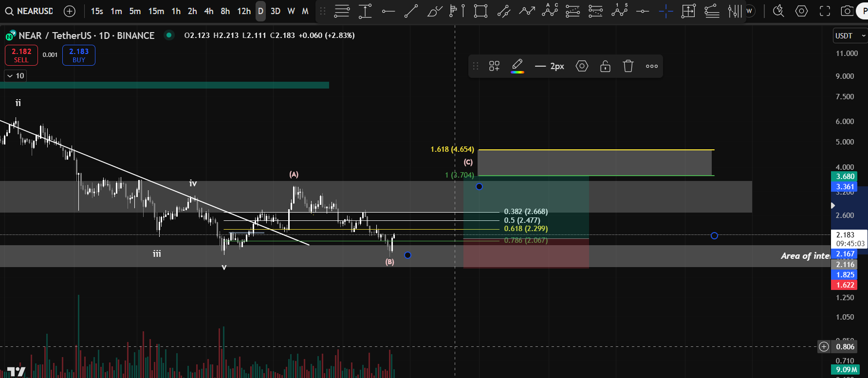Screen dimensions: 868x378
Task: Click the 2.182 SELL button
Action: click(x=21, y=55)
